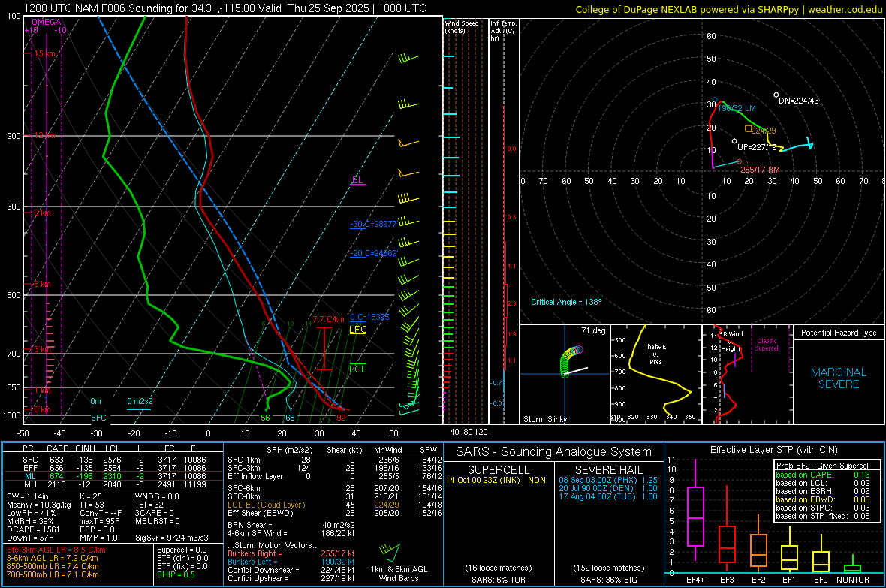Click the MARGINAL SEVERE hazard text
This screenshot has width=886, height=588.
(839, 378)
